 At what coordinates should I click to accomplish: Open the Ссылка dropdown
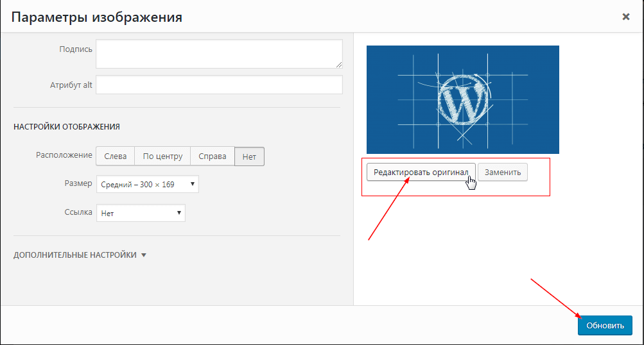[141, 213]
